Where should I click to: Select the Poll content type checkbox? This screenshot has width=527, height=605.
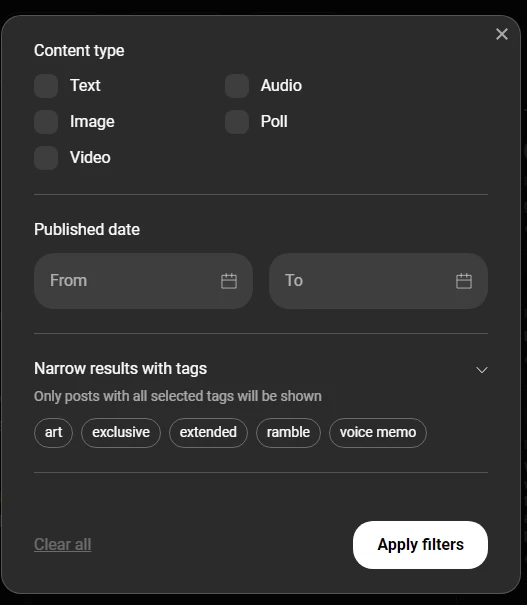(x=237, y=122)
